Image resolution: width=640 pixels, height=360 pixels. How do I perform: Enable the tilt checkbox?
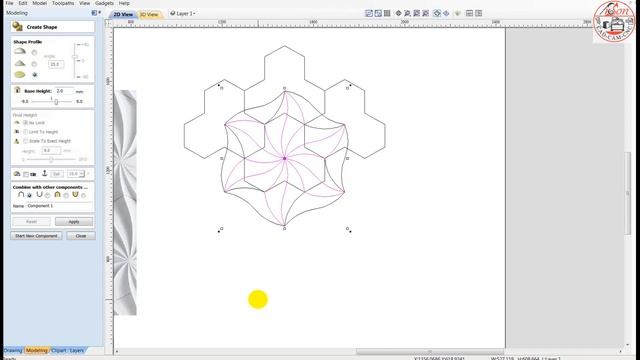coord(26,174)
